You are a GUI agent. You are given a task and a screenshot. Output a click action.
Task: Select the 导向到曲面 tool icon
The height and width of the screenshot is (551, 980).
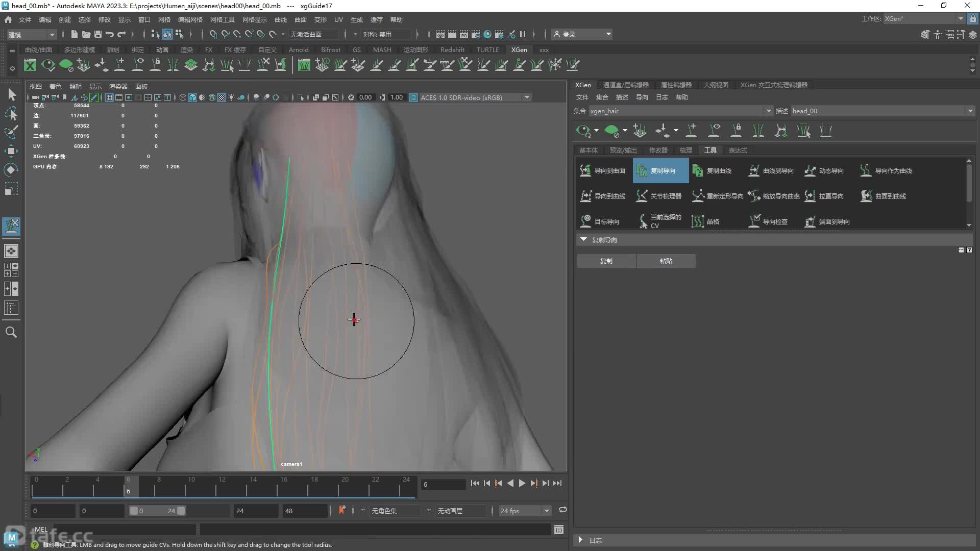pyautogui.click(x=585, y=170)
